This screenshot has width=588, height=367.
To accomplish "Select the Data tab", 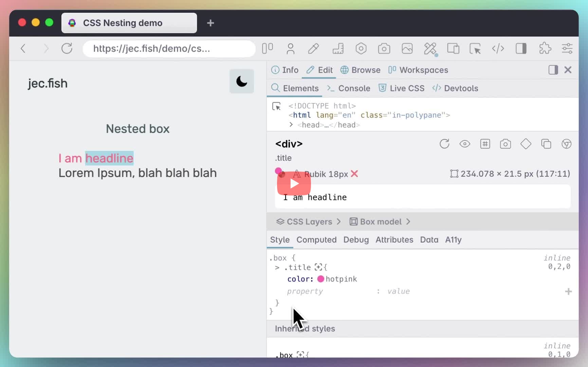I will (429, 240).
